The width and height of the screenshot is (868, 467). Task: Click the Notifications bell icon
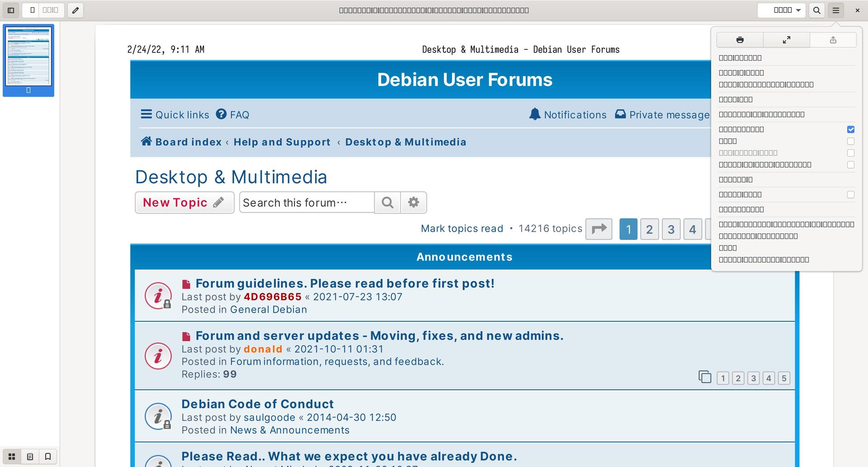coord(535,114)
